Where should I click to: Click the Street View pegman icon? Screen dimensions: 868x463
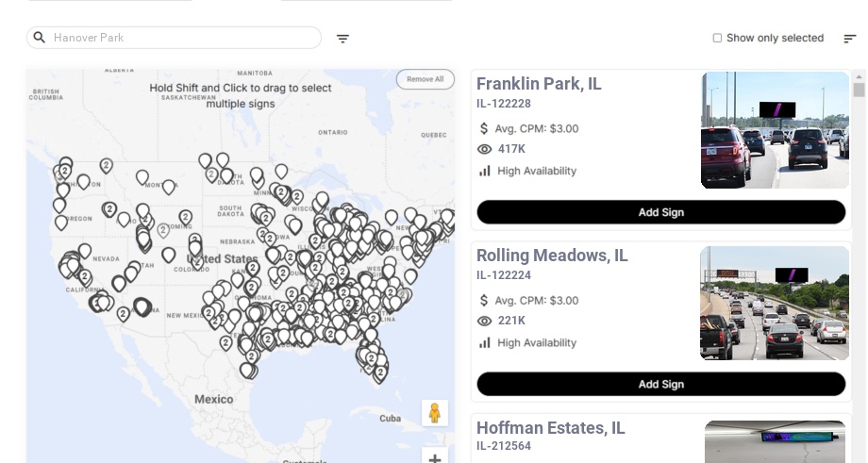pyautogui.click(x=434, y=413)
